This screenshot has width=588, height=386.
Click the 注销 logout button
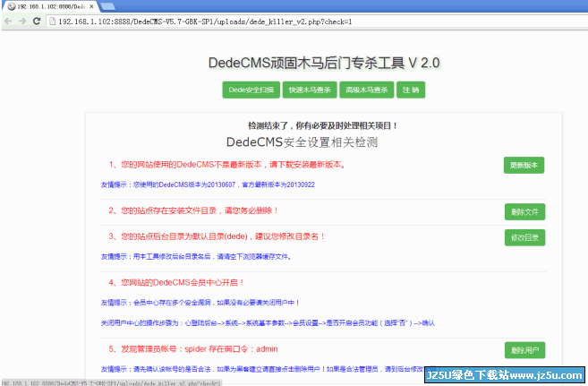[x=411, y=90]
